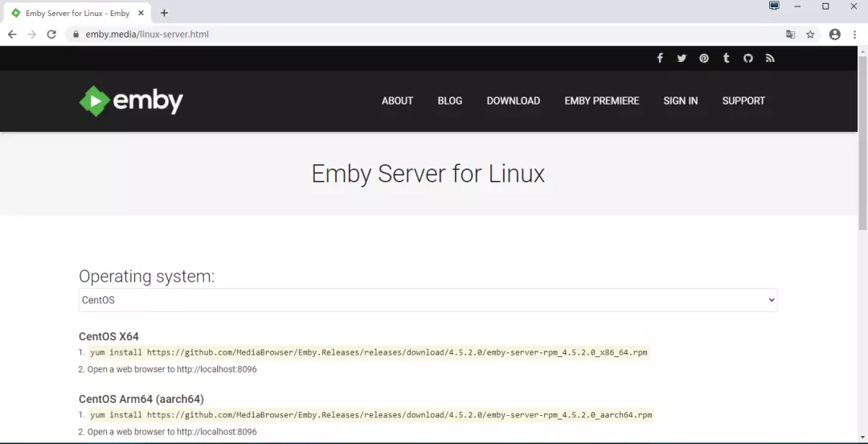Click the CentOS X64 yum install command
This screenshot has width=868, height=444.
point(369,352)
